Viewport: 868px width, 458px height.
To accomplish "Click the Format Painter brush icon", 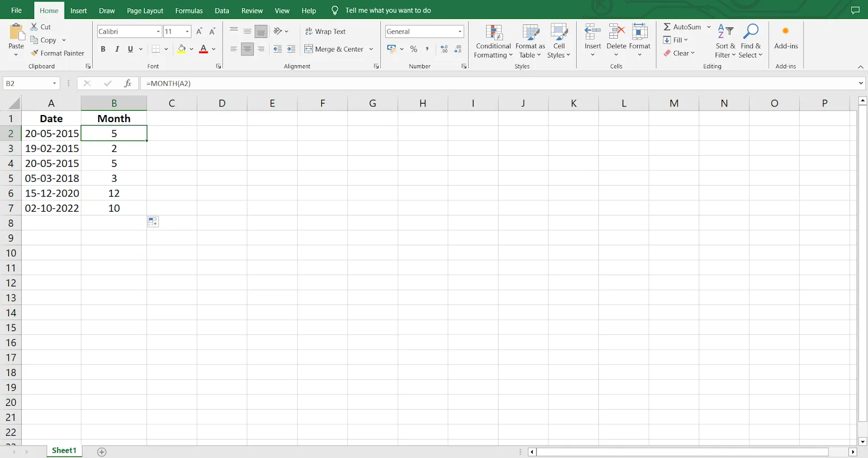I will (35, 53).
